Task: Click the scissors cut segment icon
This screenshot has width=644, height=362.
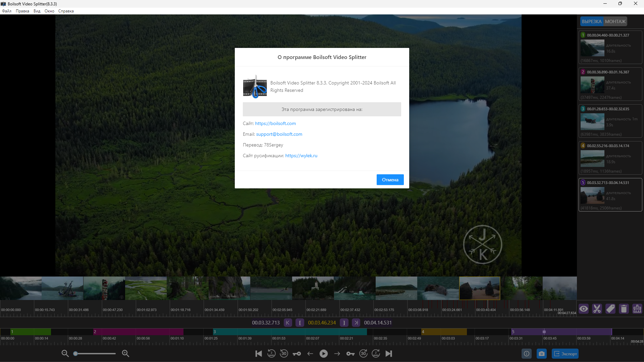Action: click(597, 309)
